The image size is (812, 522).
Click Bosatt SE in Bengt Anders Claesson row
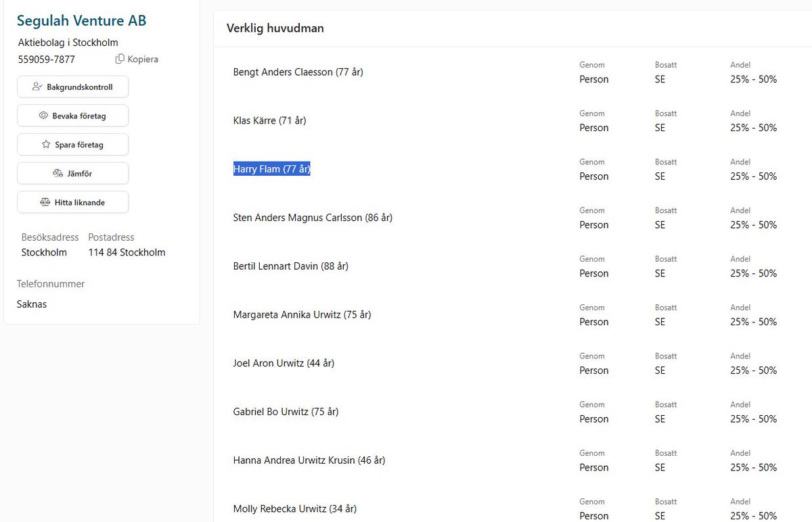pyautogui.click(x=660, y=79)
